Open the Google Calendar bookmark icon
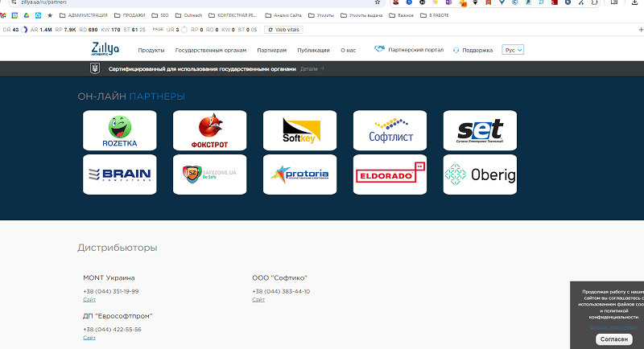The width and height of the screenshot is (644, 349). pos(14,15)
